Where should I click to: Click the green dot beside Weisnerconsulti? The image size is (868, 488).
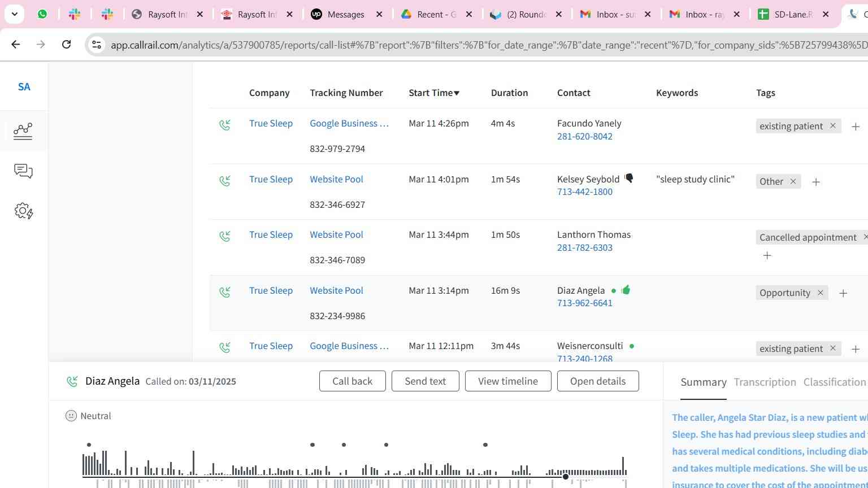click(x=632, y=346)
